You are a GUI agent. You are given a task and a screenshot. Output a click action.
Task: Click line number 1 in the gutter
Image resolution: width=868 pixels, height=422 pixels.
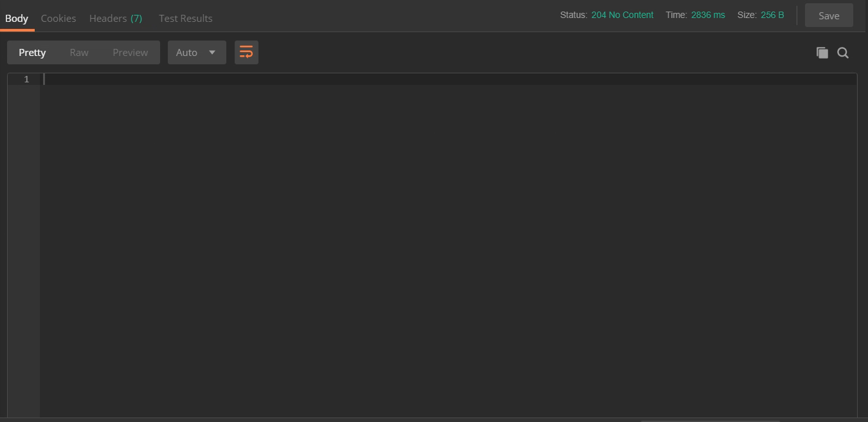[26, 79]
